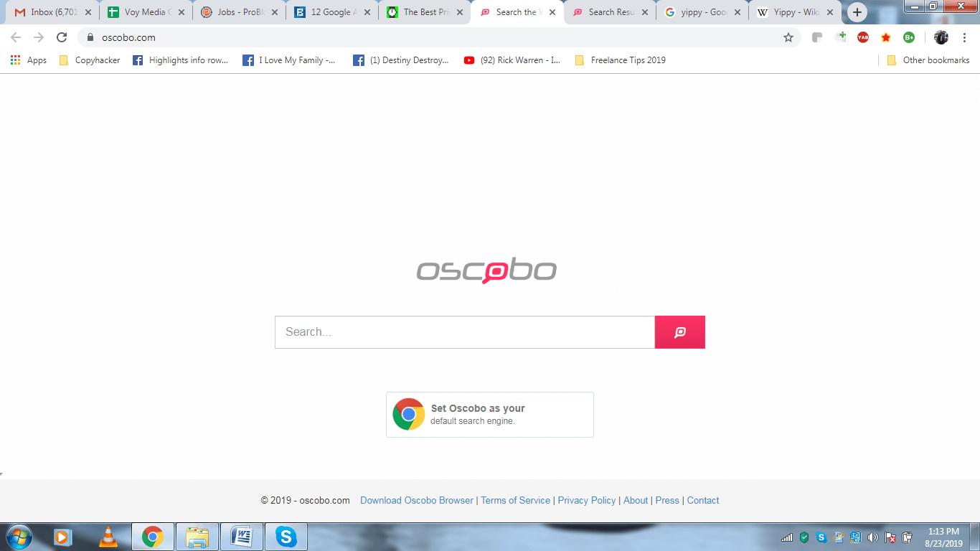Screen dimensions: 980x551
Task: Click the Skype system tray icon
Action: (821, 537)
